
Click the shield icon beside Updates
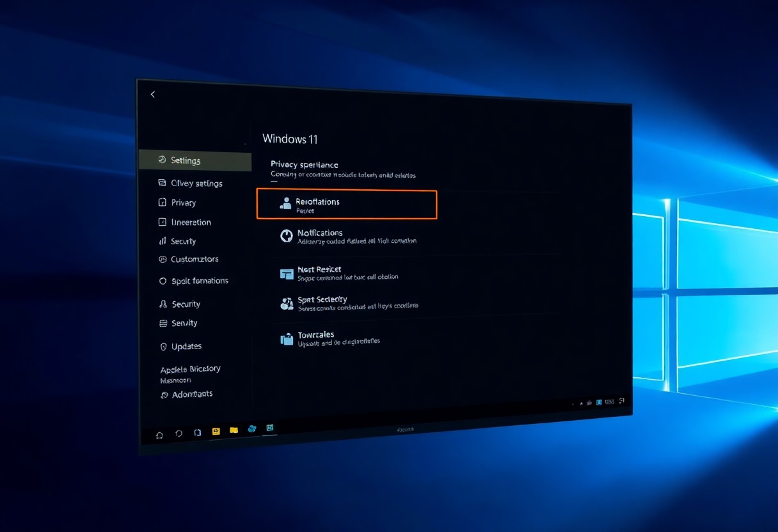pyautogui.click(x=164, y=347)
